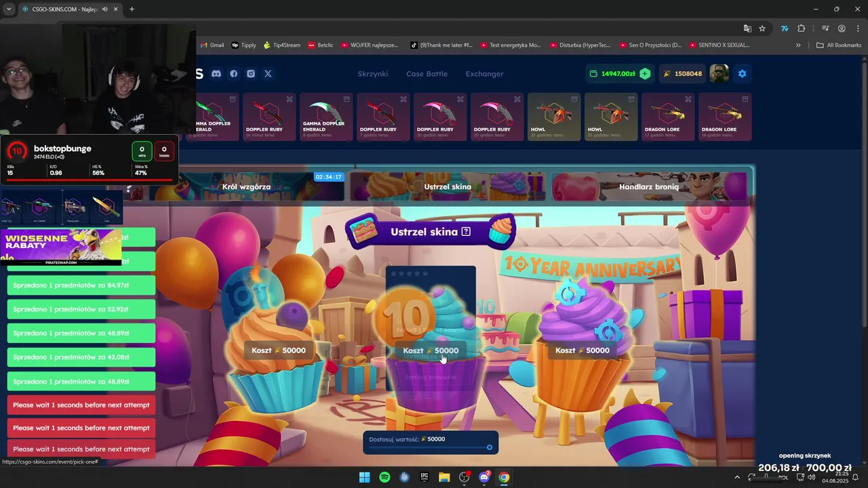This screenshot has width=868, height=488.
Task: Click the Doppler Ruby card from 16 minut temu
Action: [269, 117]
